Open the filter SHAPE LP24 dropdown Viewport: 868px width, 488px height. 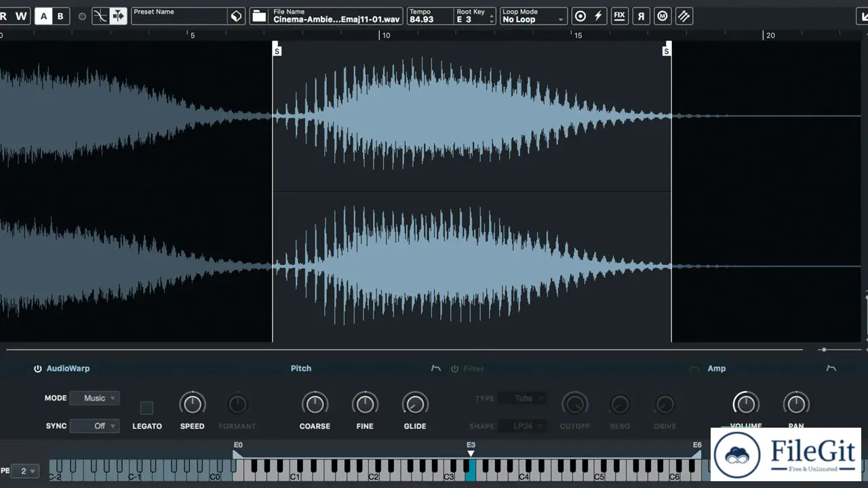pyautogui.click(x=523, y=426)
